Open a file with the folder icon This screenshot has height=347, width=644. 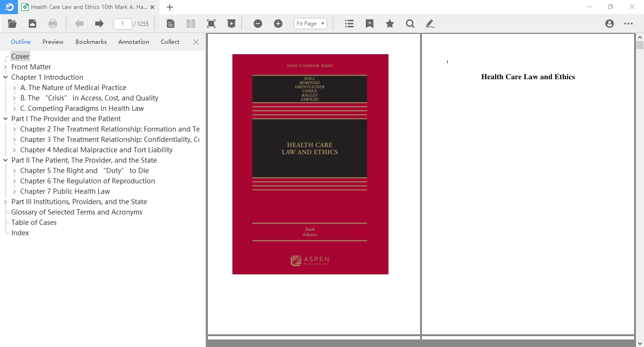point(12,24)
